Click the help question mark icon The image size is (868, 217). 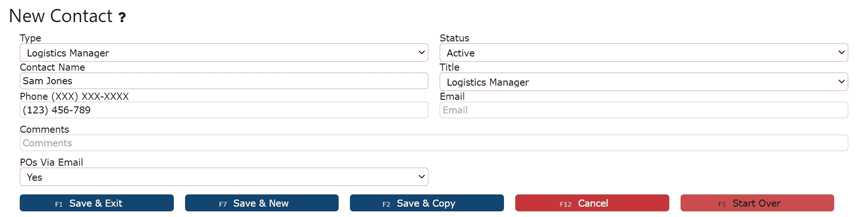point(122,18)
